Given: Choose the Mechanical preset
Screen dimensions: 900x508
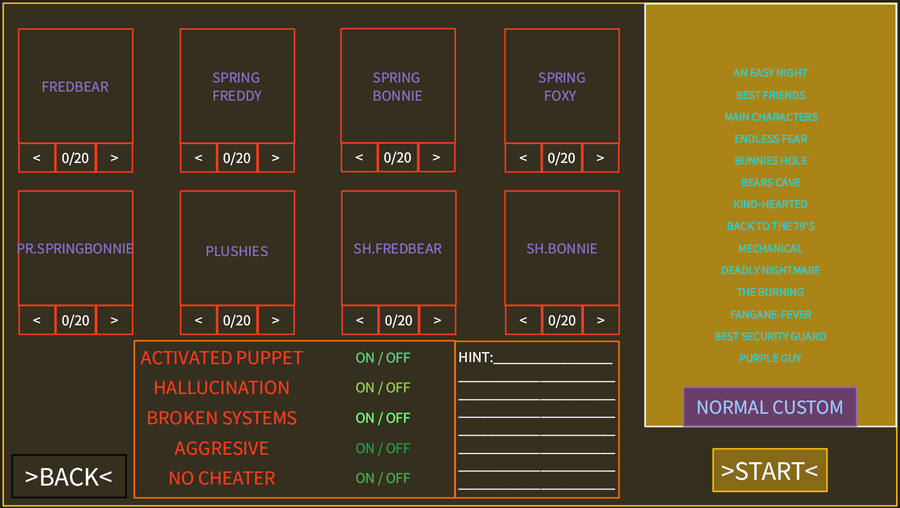Looking at the screenshot, I should pyautogui.click(x=770, y=248).
